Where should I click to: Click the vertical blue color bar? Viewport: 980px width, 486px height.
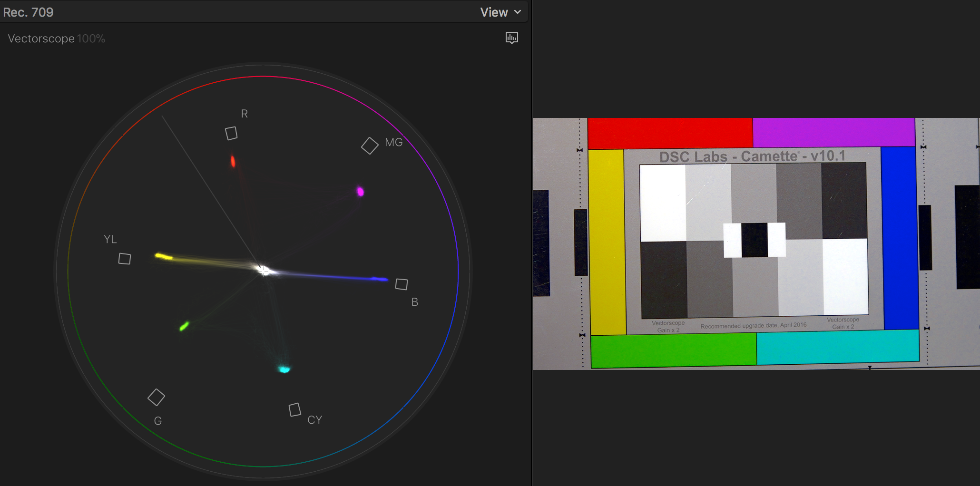899,238
